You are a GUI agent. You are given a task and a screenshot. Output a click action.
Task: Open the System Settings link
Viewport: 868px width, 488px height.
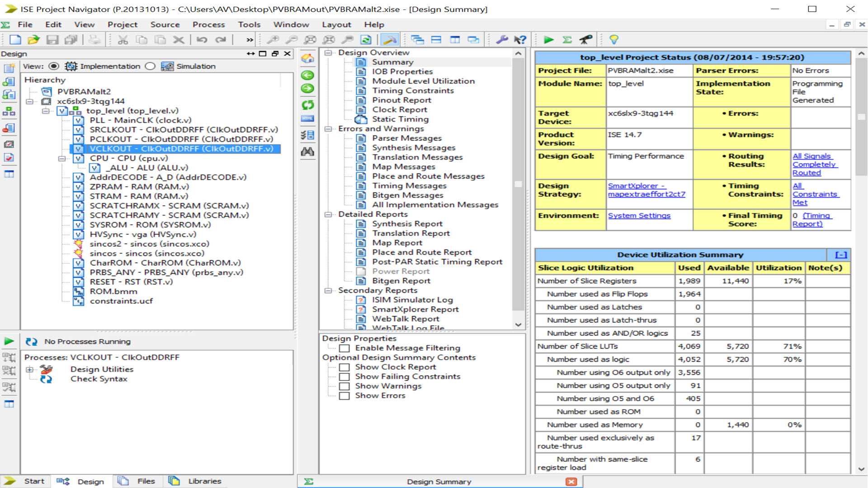(x=639, y=216)
